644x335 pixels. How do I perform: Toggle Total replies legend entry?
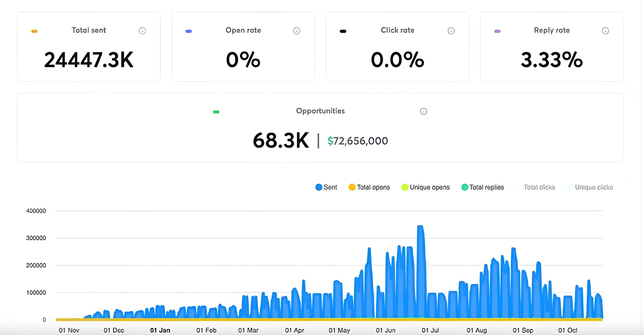(x=482, y=187)
